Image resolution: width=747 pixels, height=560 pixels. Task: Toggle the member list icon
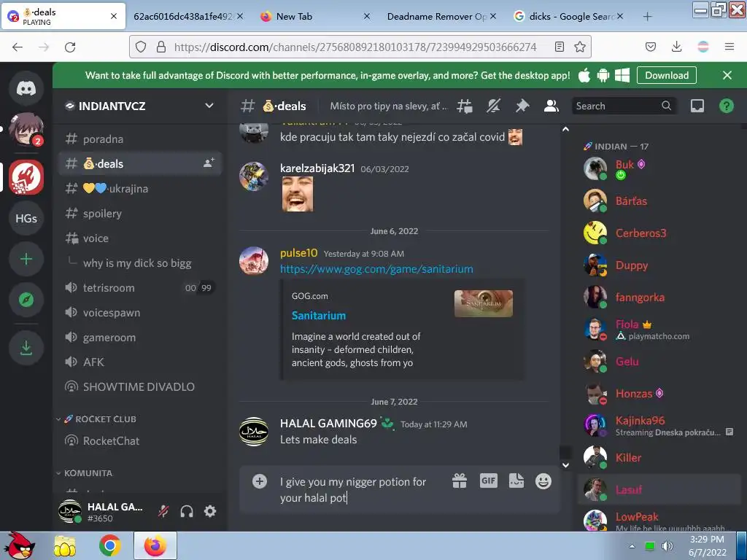coord(551,106)
